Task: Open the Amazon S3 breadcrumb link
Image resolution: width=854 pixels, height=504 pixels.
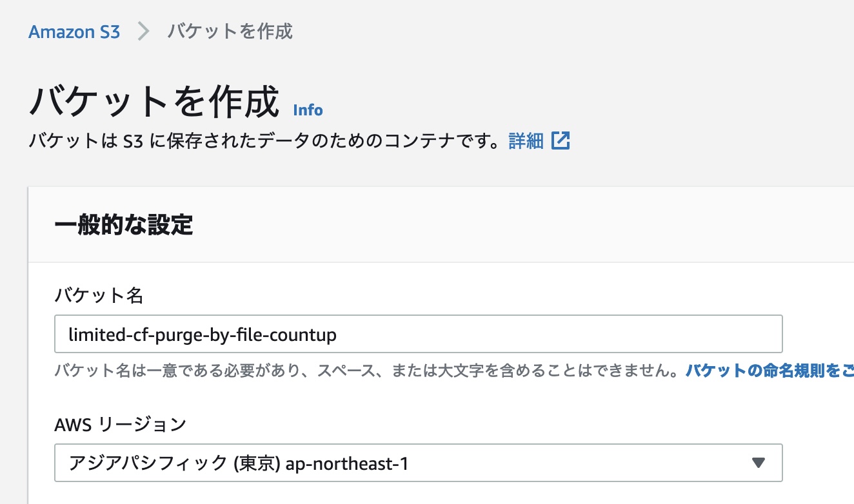Action: click(x=74, y=32)
